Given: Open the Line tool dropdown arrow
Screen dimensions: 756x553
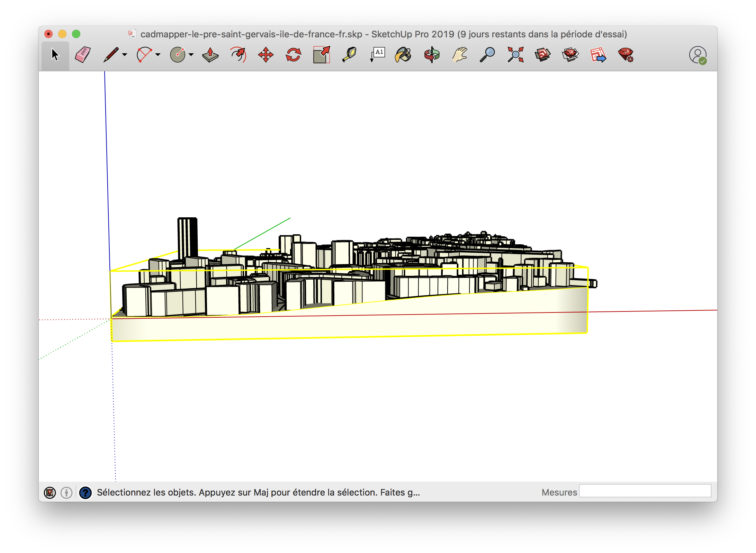Looking at the screenshot, I should [125, 55].
